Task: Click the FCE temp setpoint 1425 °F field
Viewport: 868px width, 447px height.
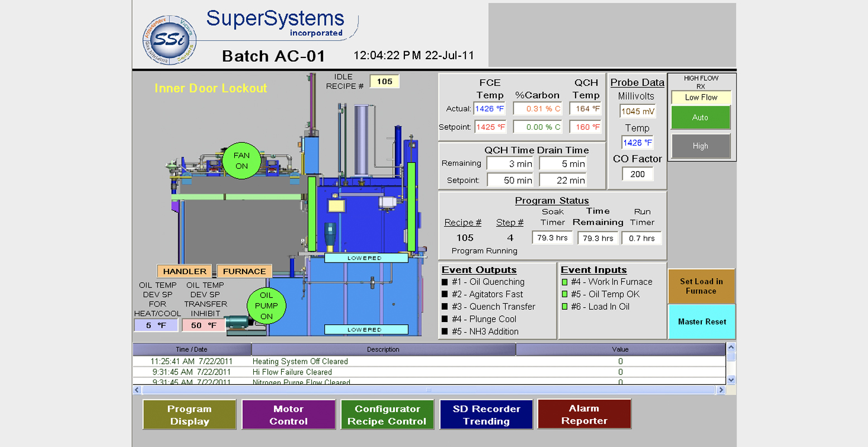Action: tap(490, 127)
